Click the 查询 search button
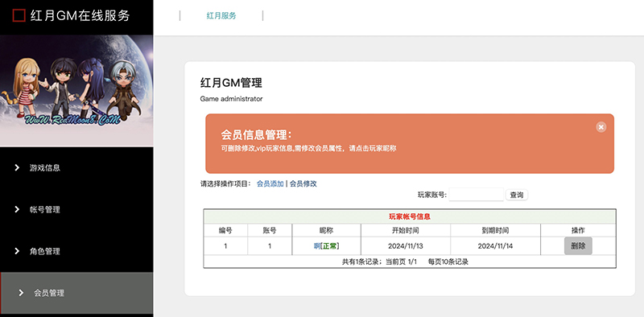The image size is (644, 317). pos(517,195)
